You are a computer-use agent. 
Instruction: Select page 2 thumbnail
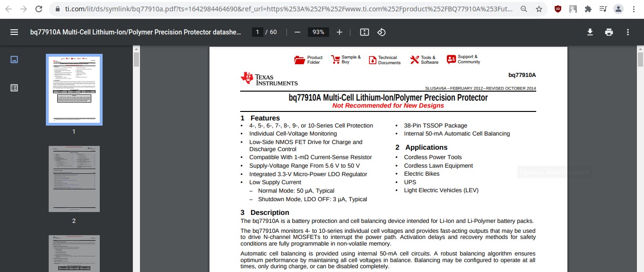[74, 179]
